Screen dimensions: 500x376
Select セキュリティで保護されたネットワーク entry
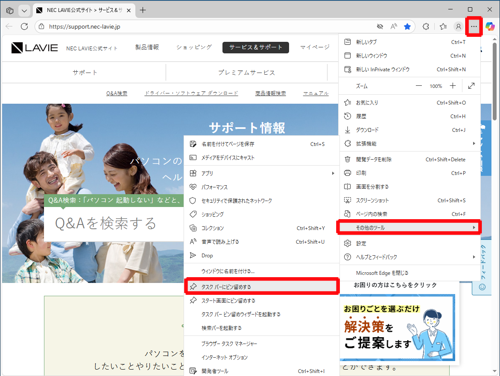pyautogui.click(x=261, y=201)
